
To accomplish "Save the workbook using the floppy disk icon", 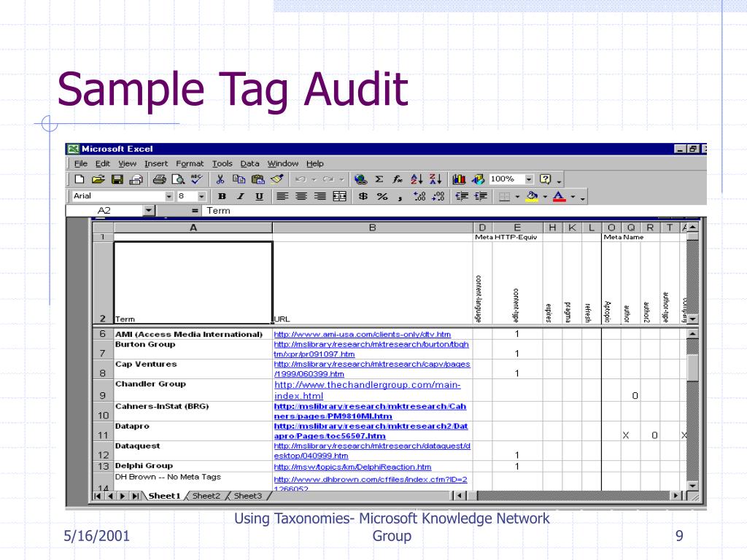I will 117,179.
